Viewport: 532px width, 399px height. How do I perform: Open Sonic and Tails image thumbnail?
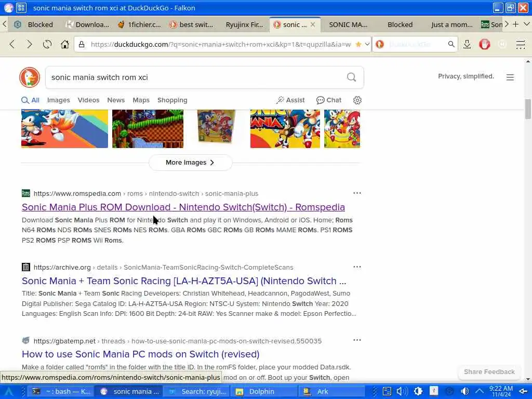pyautogui.click(x=64, y=129)
